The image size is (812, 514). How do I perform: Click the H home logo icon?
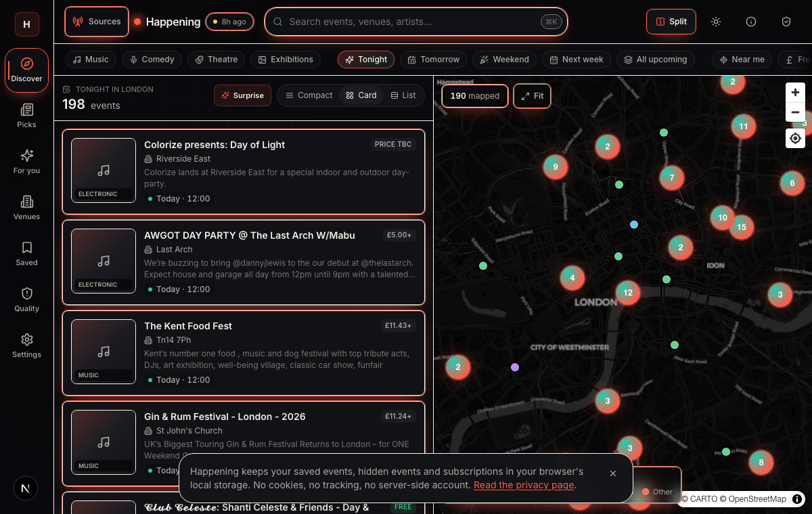(x=27, y=24)
